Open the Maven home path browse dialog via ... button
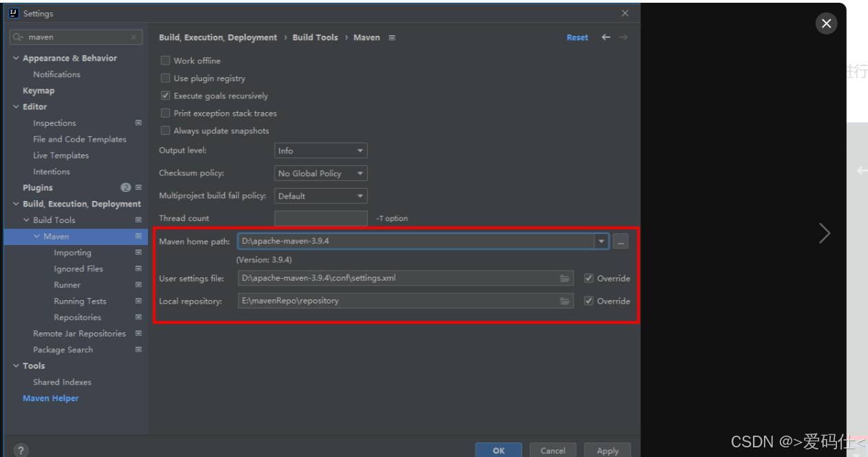This screenshot has width=868, height=457. pos(619,241)
